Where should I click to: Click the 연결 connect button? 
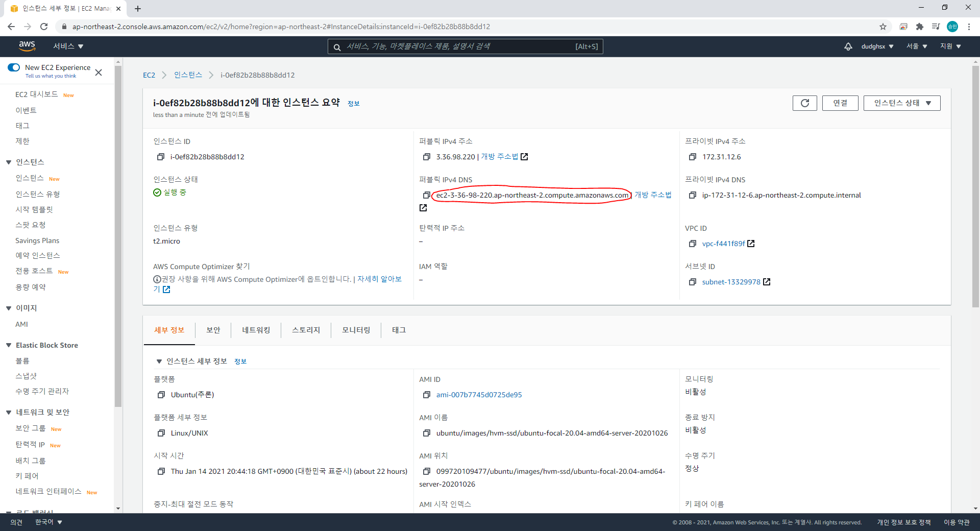[840, 103]
